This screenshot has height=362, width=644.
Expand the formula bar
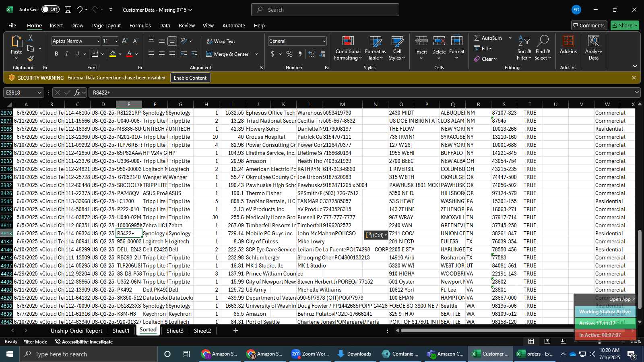(x=637, y=93)
